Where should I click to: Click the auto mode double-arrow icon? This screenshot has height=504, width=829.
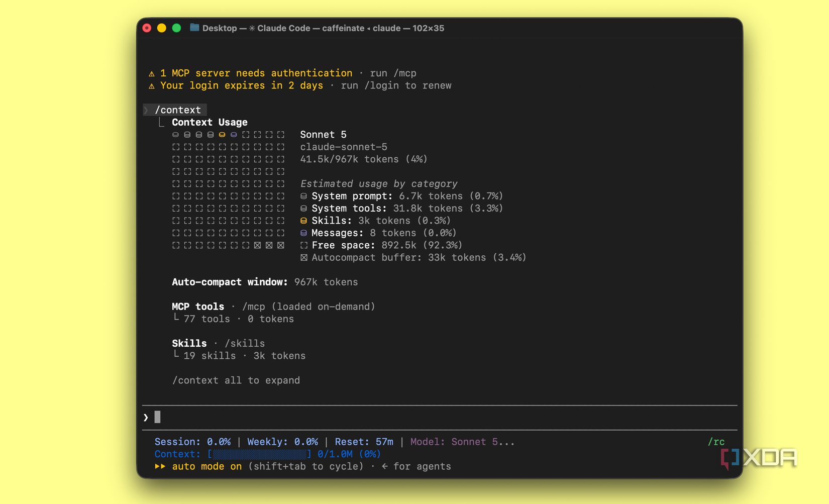160,466
